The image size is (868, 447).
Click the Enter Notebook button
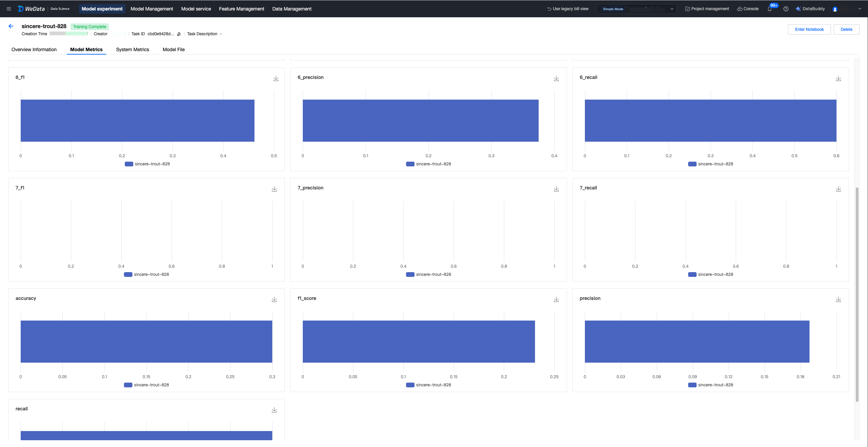pyautogui.click(x=809, y=29)
